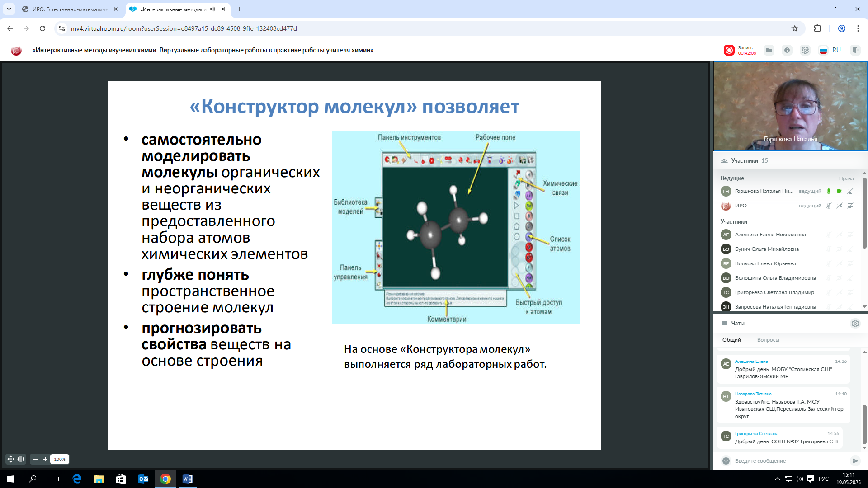Zoom out the slide with the minus button
Screen dimensions: 868x488
click(x=35, y=459)
